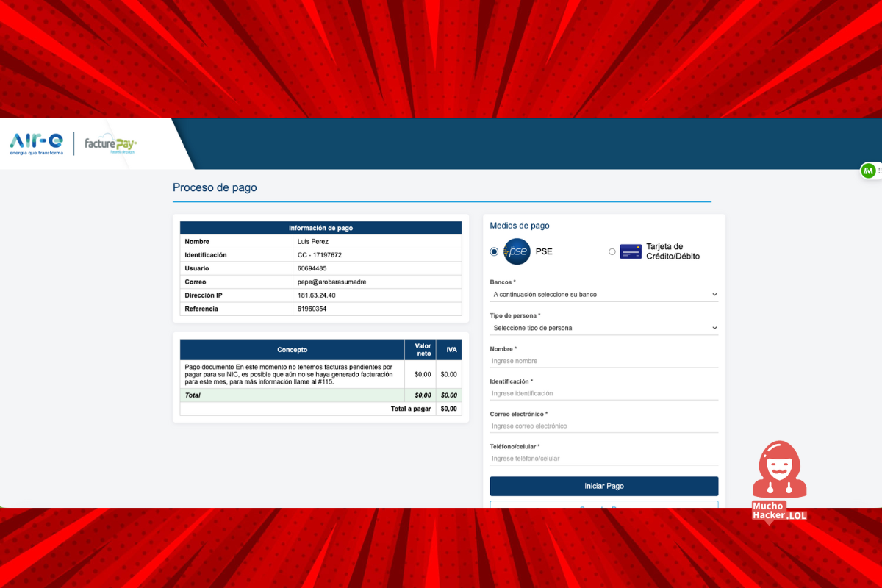882x588 pixels.
Task: Click the "Correo" row label in payment info
Action: click(x=196, y=282)
